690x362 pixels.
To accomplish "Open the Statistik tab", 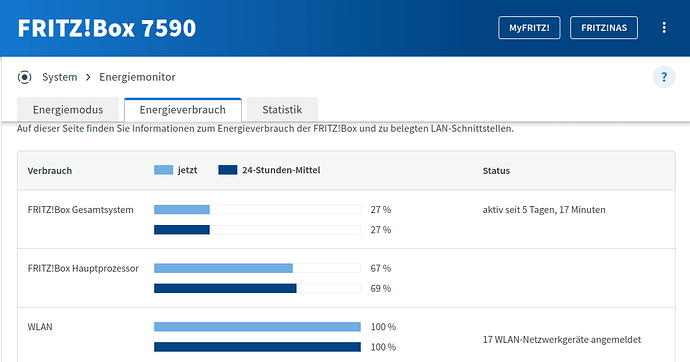I will (x=282, y=110).
